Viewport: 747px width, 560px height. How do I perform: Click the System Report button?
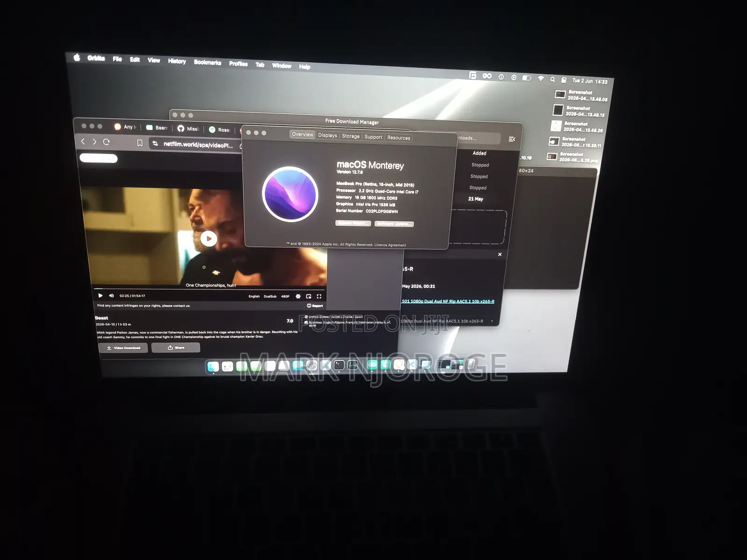(353, 223)
